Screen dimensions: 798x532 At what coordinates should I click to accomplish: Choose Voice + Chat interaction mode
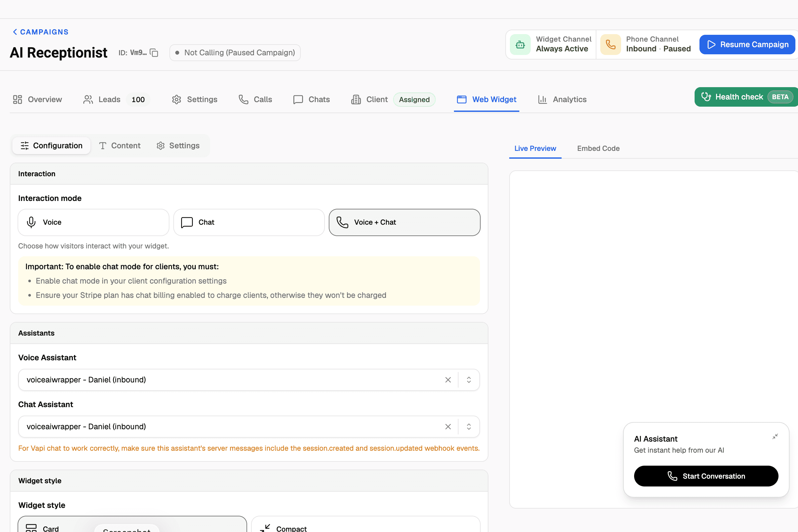[405, 222]
